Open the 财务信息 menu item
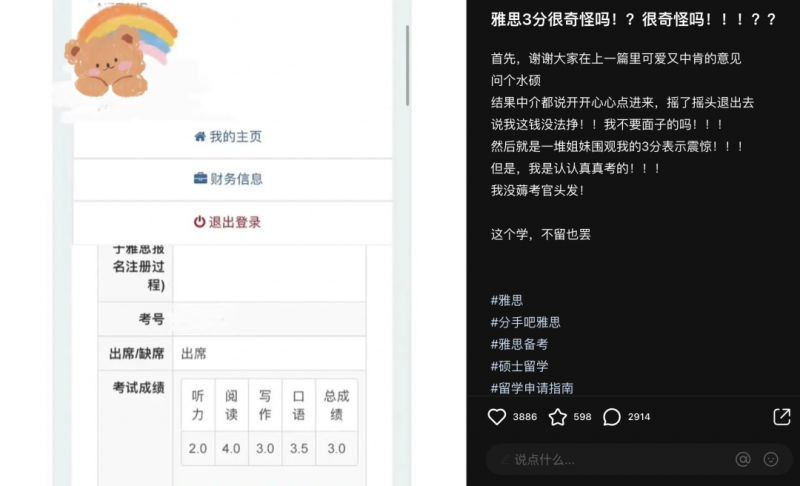The width and height of the screenshot is (800, 486). (233, 180)
